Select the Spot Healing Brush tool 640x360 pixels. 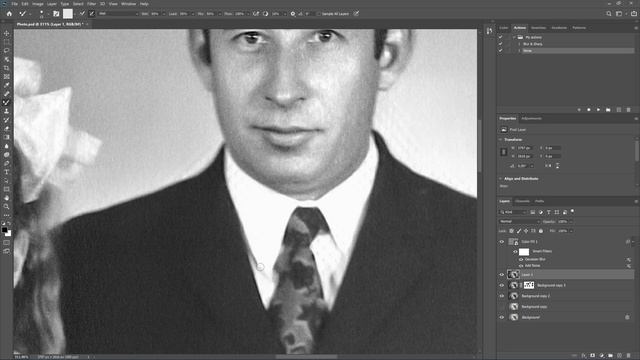click(7, 94)
